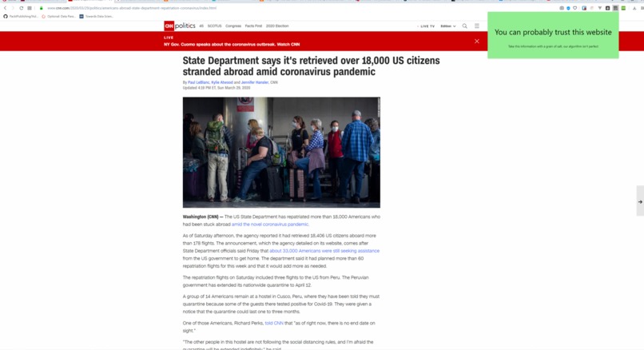Click the green trust extension icon
This screenshot has height=350, width=644.
pyautogui.click(x=623, y=8)
